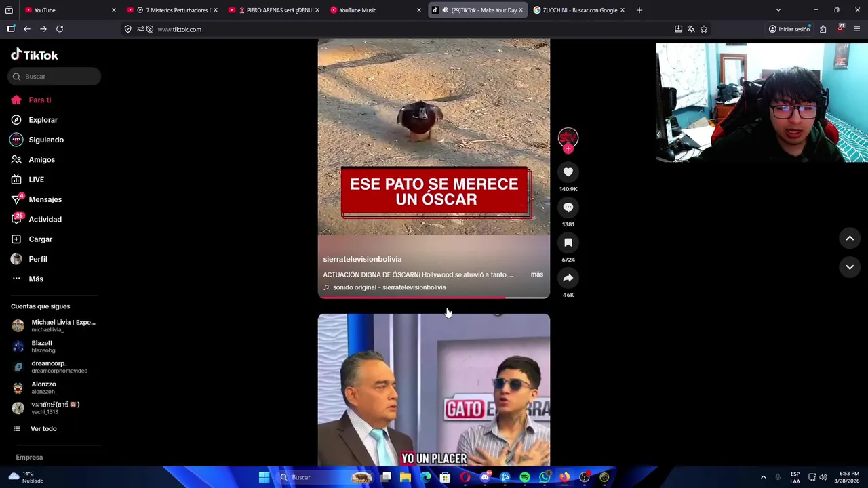Open browser hamburger menu
Image resolution: width=868 pixels, height=488 pixels.
click(x=857, y=29)
